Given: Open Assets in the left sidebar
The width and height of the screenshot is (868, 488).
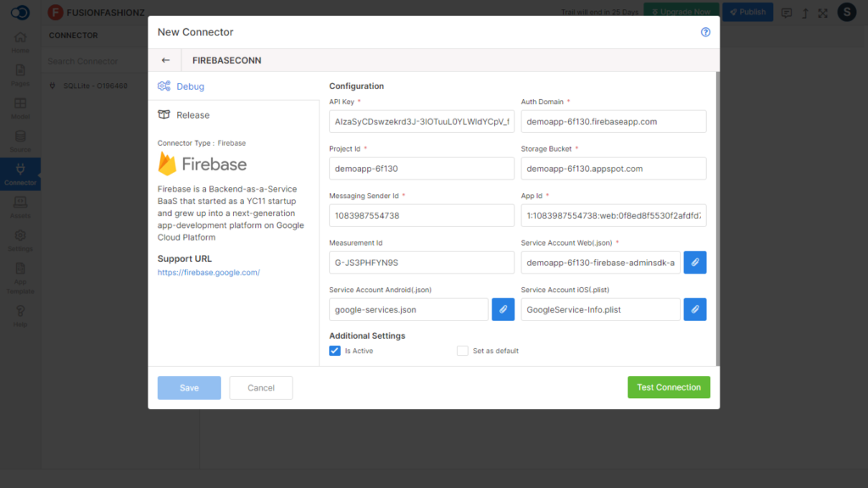Looking at the screenshot, I should [20, 208].
